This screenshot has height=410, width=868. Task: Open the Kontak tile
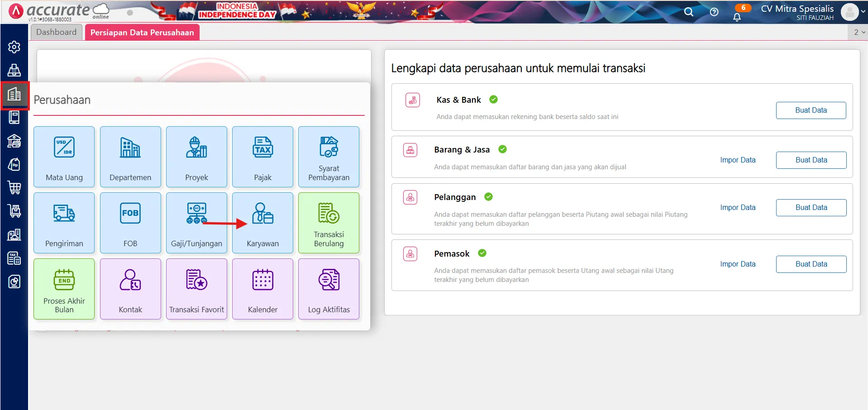tap(130, 289)
